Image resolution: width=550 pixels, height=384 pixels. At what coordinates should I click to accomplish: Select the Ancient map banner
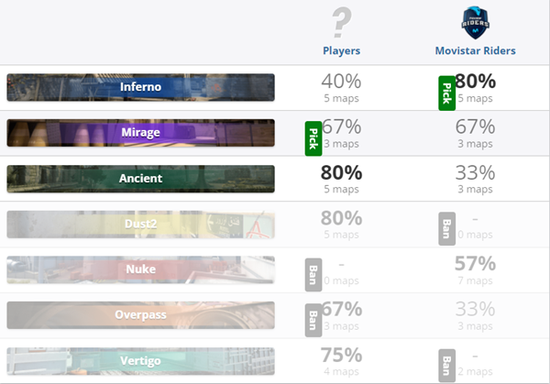(141, 178)
